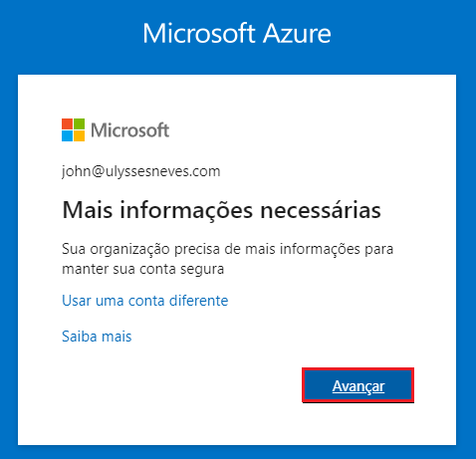Image resolution: width=476 pixels, height=459 pixels.
Task: Click the Mais informações necessárias heading
Action: click(x=221, y=210)
